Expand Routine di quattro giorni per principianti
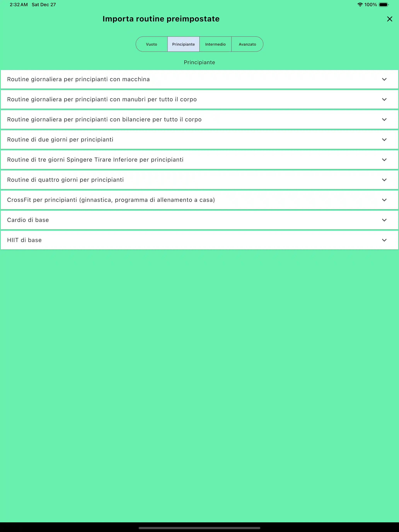Image resolution: width=399 pixels, height=532 pixels. pos(384,180)
